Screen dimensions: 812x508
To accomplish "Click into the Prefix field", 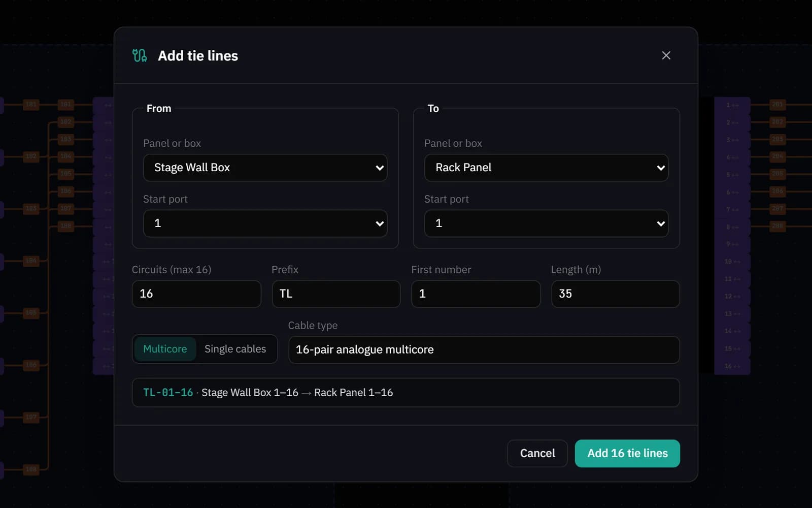I will (336, 294).
